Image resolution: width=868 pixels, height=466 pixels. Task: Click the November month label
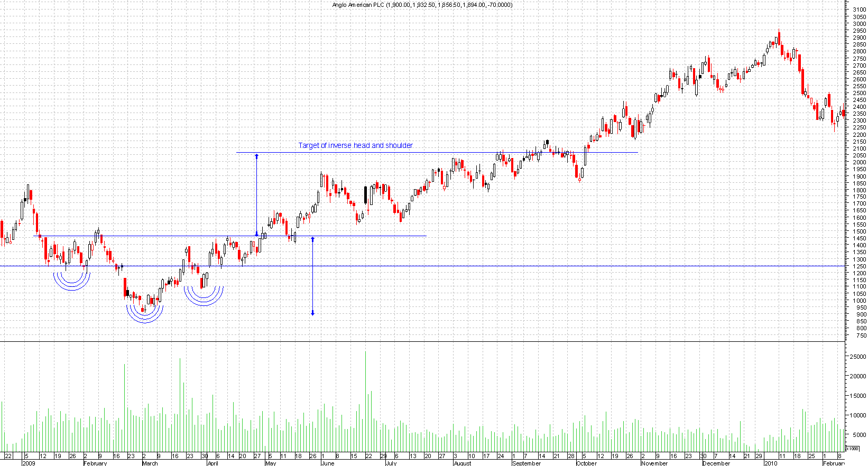point(654,463)
